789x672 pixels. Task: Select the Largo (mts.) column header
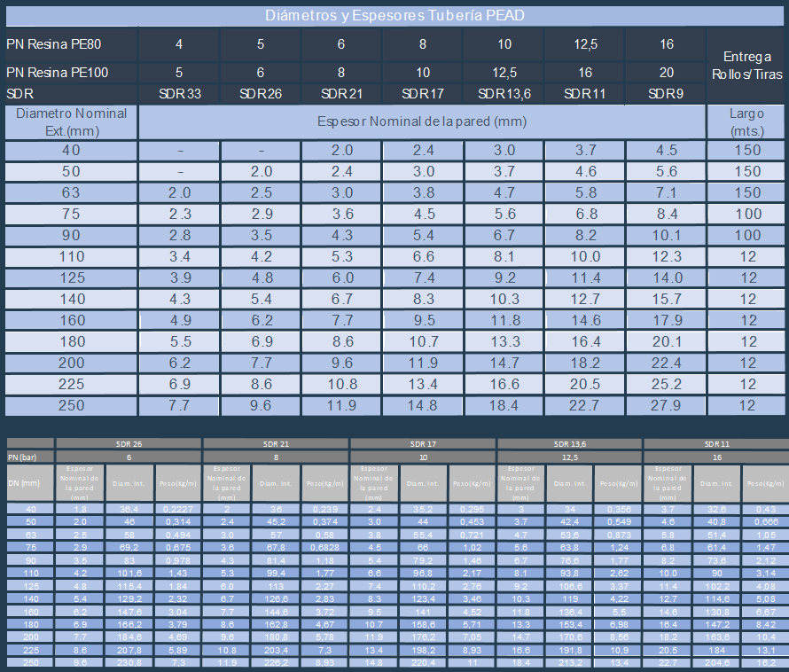[x=746, y=121]
